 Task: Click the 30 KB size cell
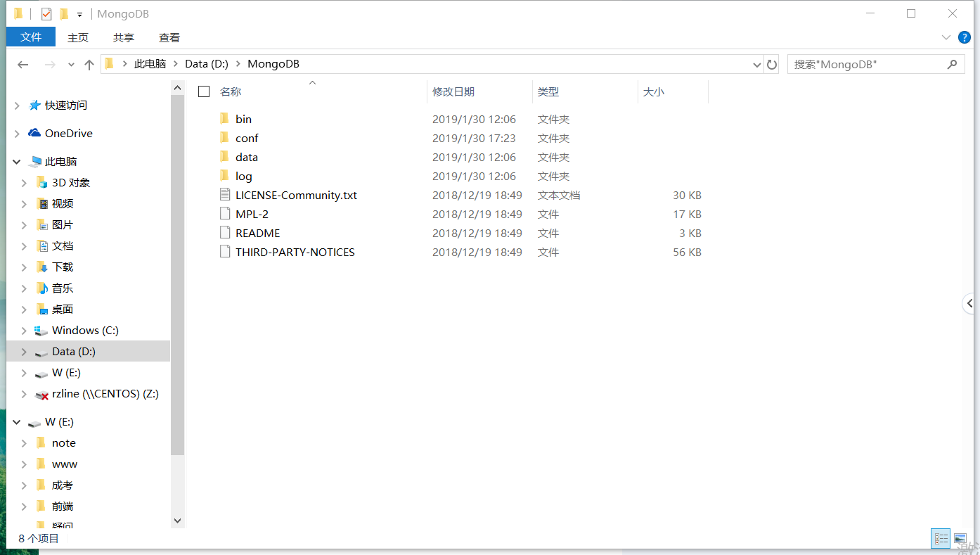click(x=687, y=195)
